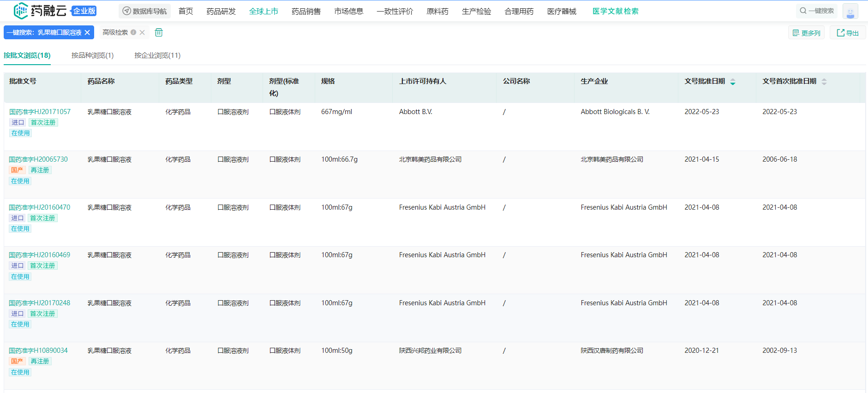The width and height of the screenshot is (868, 393).
Task: Open the 药品研发 menu
Action: (221, 11)
